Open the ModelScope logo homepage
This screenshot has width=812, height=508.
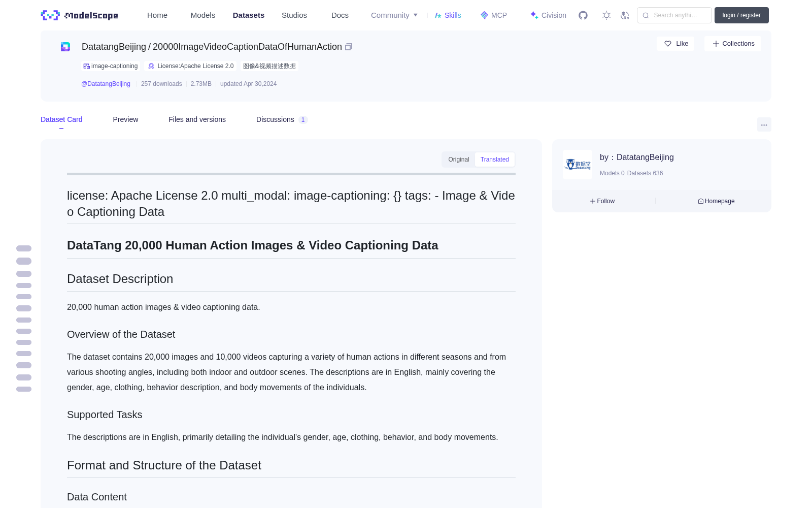pyautogui.click(x=80, y=15)
